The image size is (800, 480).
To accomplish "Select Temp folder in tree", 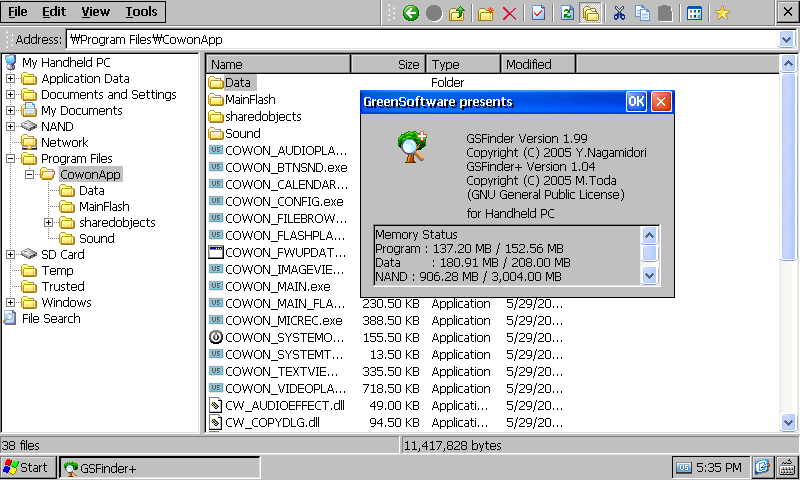I will pos(57,270).
